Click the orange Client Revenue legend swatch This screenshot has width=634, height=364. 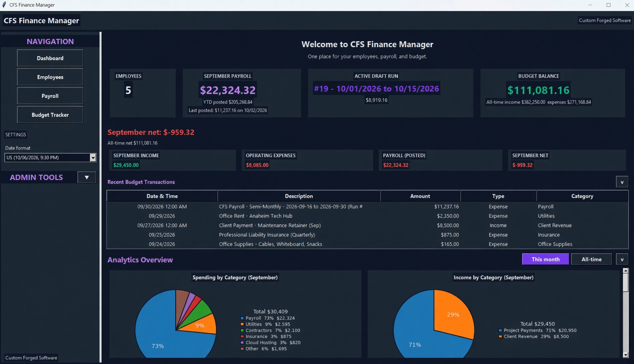[500, 336]
